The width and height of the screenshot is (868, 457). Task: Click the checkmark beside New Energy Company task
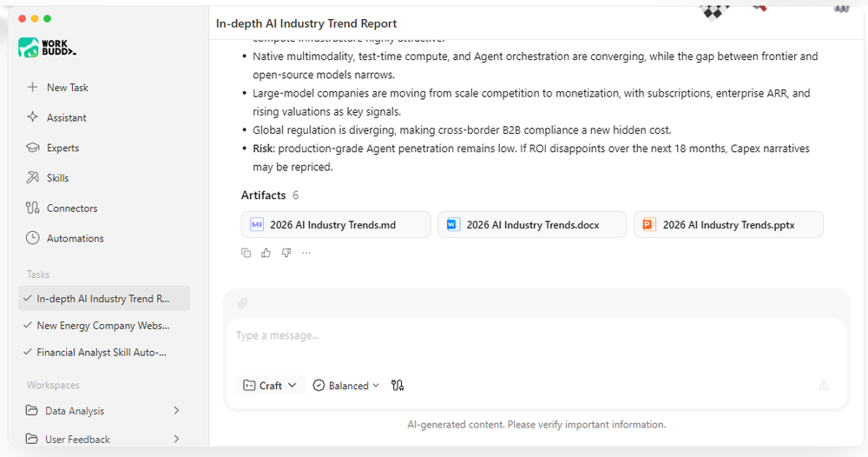(28, 325)
